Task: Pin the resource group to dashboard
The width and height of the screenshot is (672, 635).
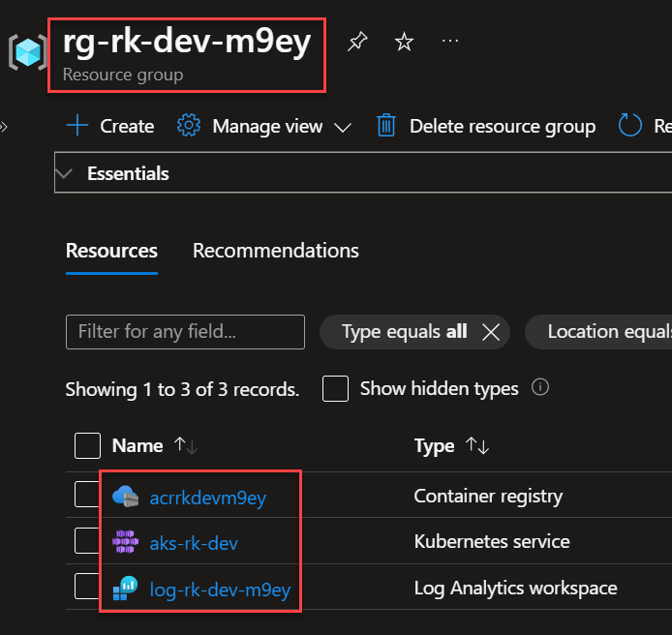Action: (357, 42)
